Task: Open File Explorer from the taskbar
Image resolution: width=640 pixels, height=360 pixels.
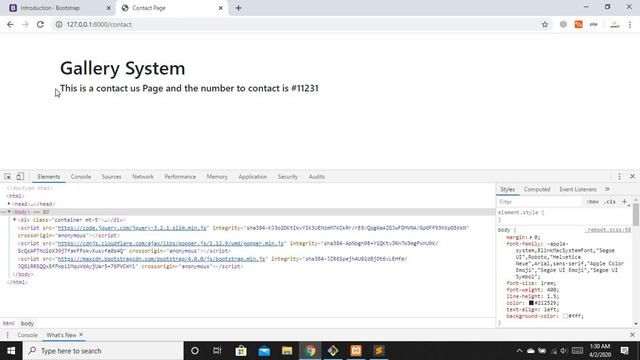Action: point(287,351)
